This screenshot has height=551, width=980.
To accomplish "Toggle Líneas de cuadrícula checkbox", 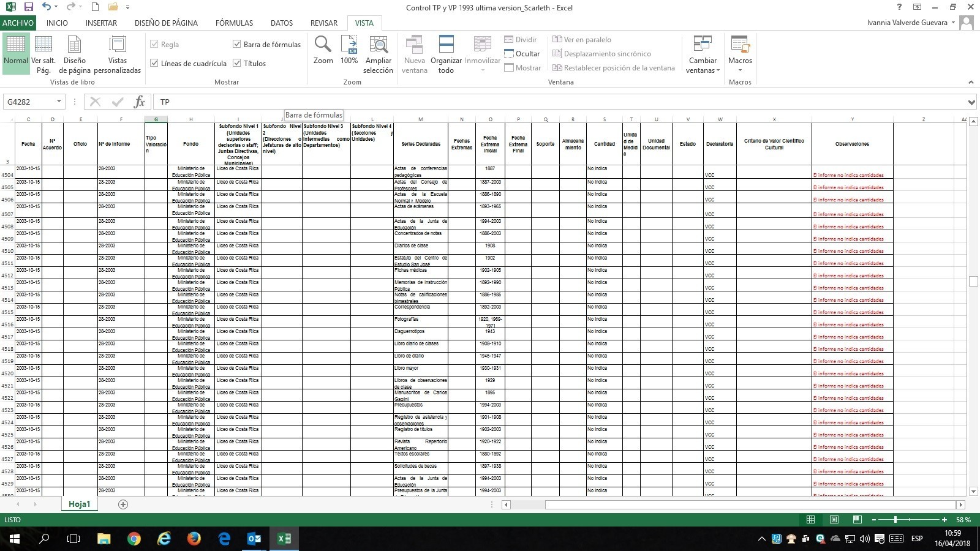I will click(x=154, y=63).
